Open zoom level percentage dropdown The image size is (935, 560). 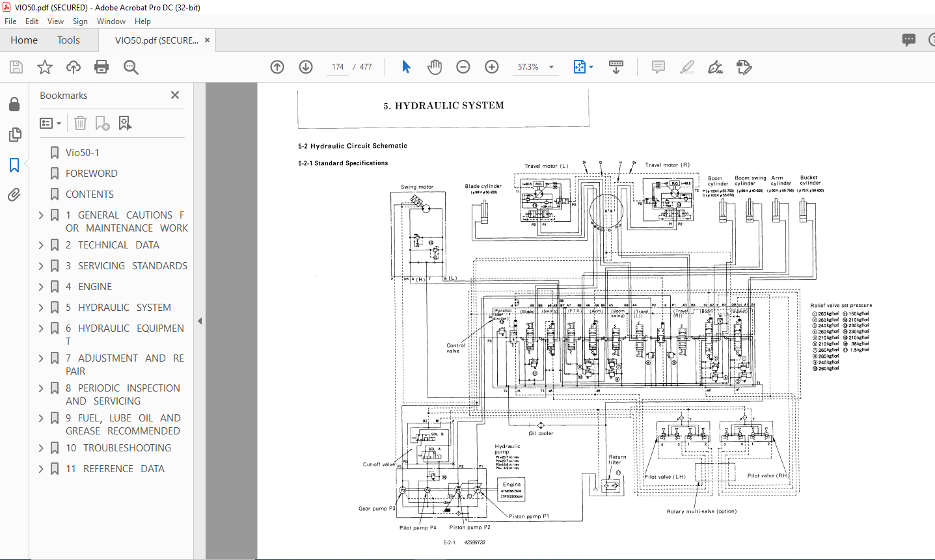click(552, 67)
